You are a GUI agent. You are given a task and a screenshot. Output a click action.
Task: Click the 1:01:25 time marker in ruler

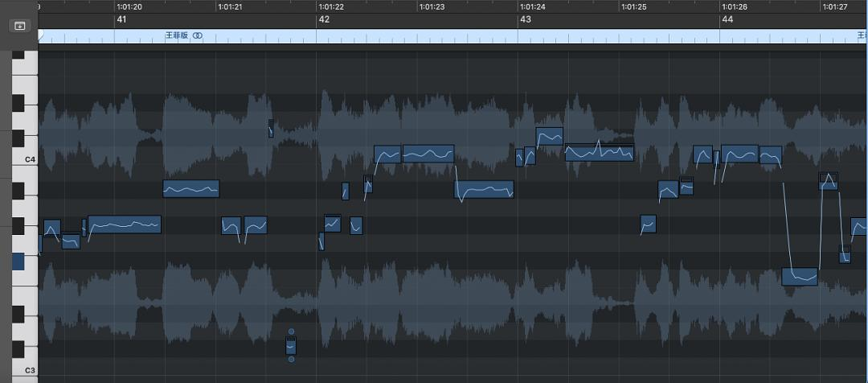[x=633, y=6]
